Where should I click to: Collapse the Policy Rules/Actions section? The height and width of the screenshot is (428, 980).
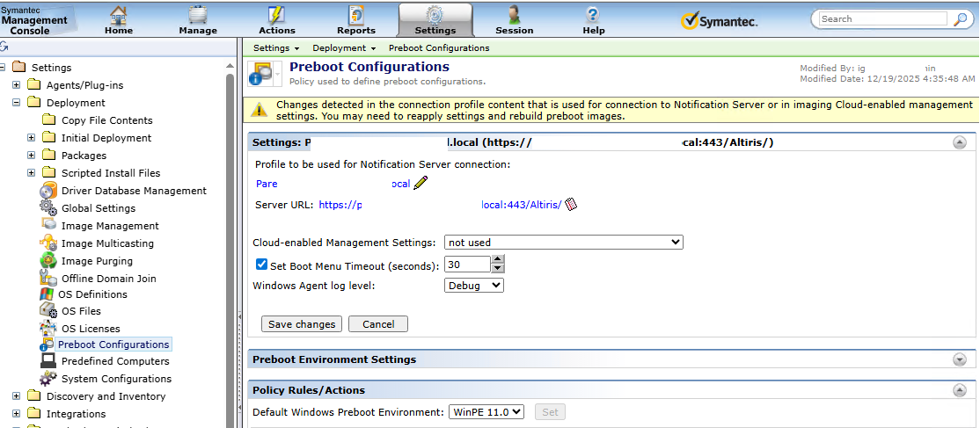pyautogui.click(x=960, y=390)
